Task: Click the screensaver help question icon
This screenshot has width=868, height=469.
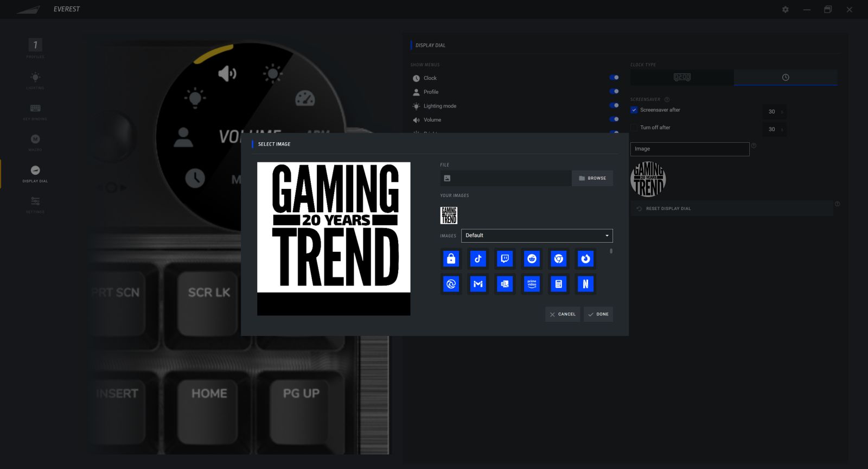Action: (667, 99)
